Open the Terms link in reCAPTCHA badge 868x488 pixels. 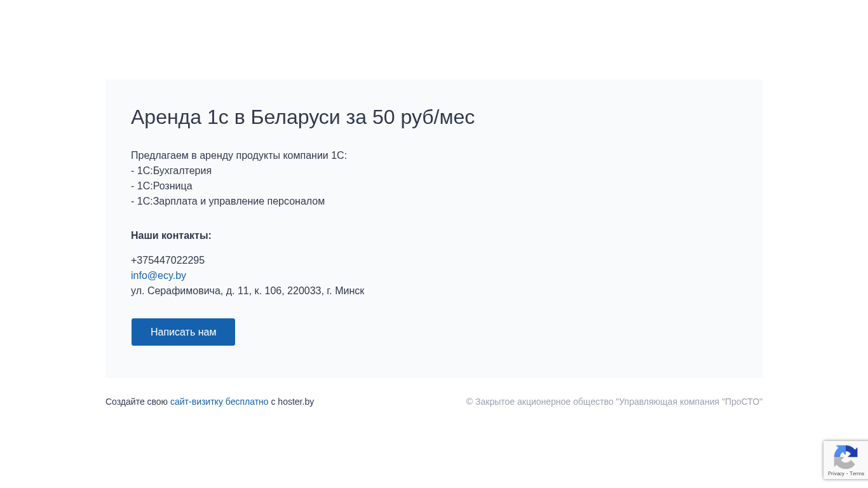tap(857, 473)
